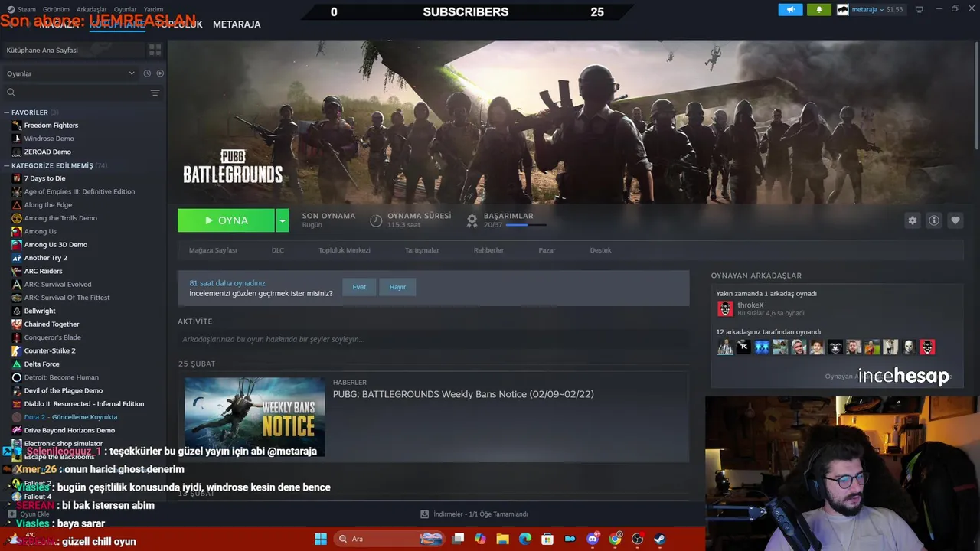The image size is (980, 551).
Task: Click the activity comment input field
Action: coord(433,339)
